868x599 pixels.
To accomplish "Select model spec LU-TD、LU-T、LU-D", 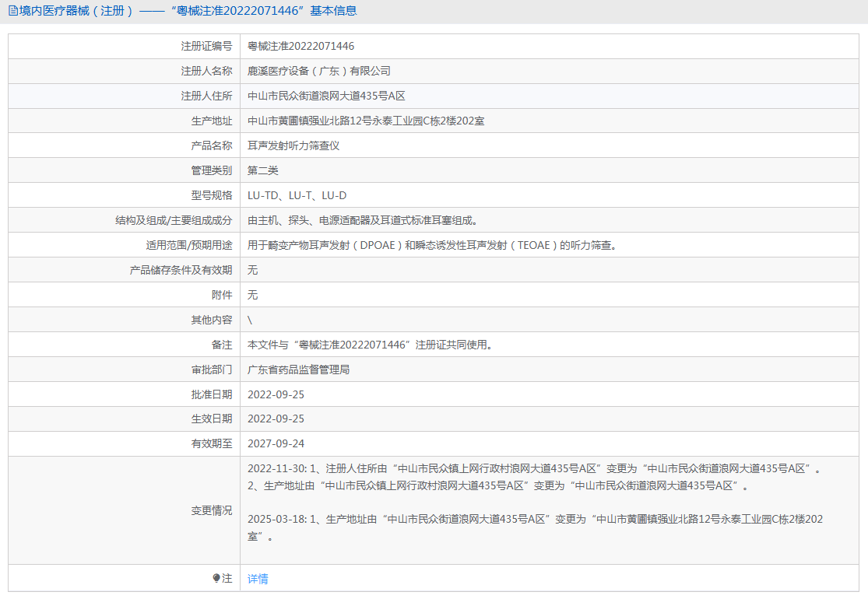I will 297,195.
